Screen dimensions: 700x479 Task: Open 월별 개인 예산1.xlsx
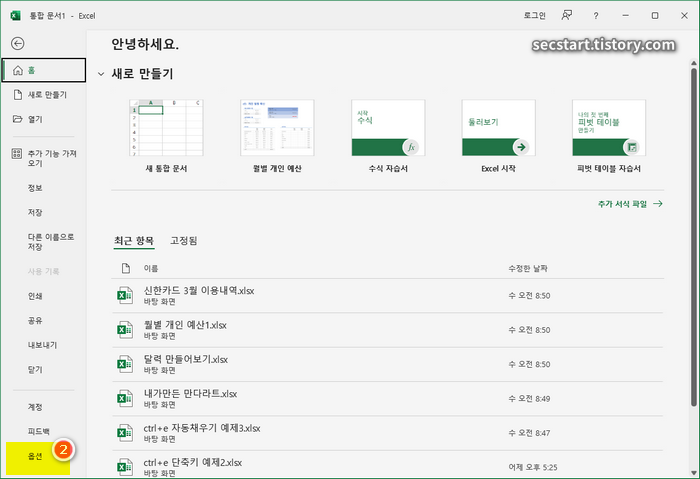coord(388,330)
